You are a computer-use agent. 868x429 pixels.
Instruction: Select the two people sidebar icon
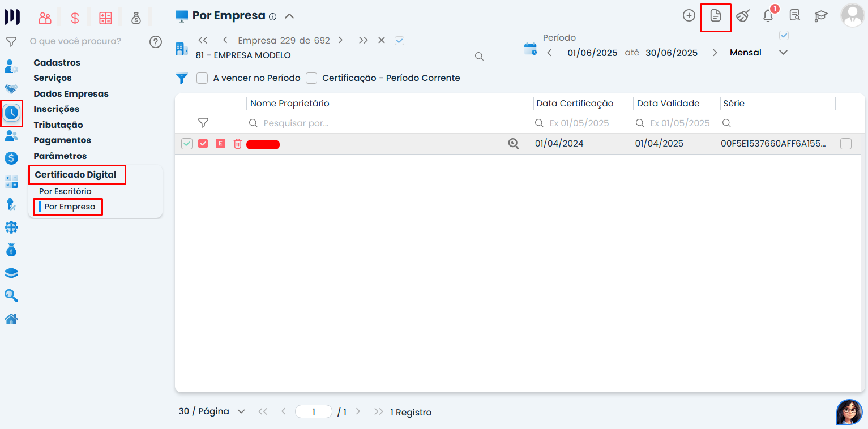[x=11, y=136]
